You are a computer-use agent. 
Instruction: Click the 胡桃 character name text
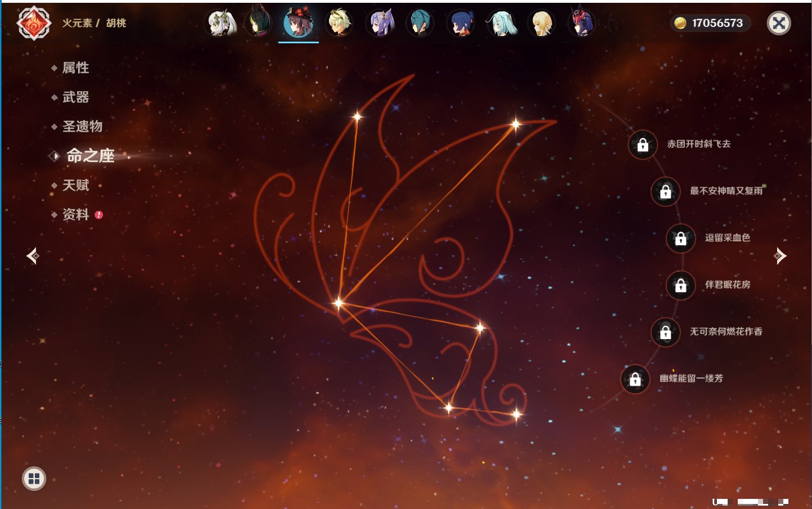[x=116, y=23]
